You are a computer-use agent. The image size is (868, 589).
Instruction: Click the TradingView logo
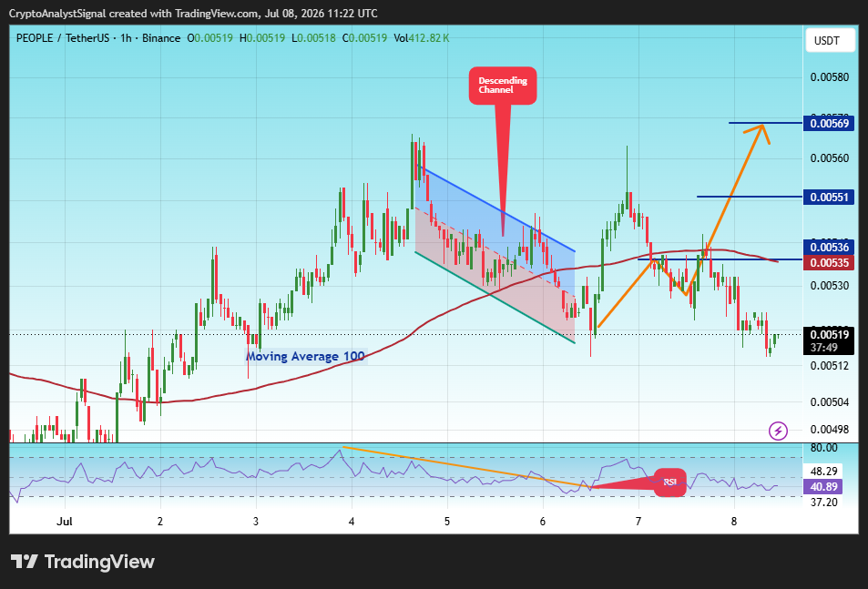83,562
